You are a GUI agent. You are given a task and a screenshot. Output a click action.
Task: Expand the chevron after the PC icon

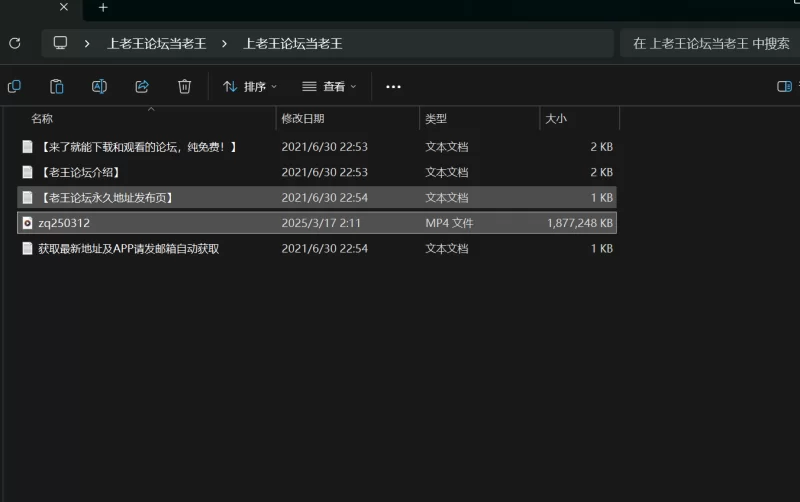pos(88,43)
